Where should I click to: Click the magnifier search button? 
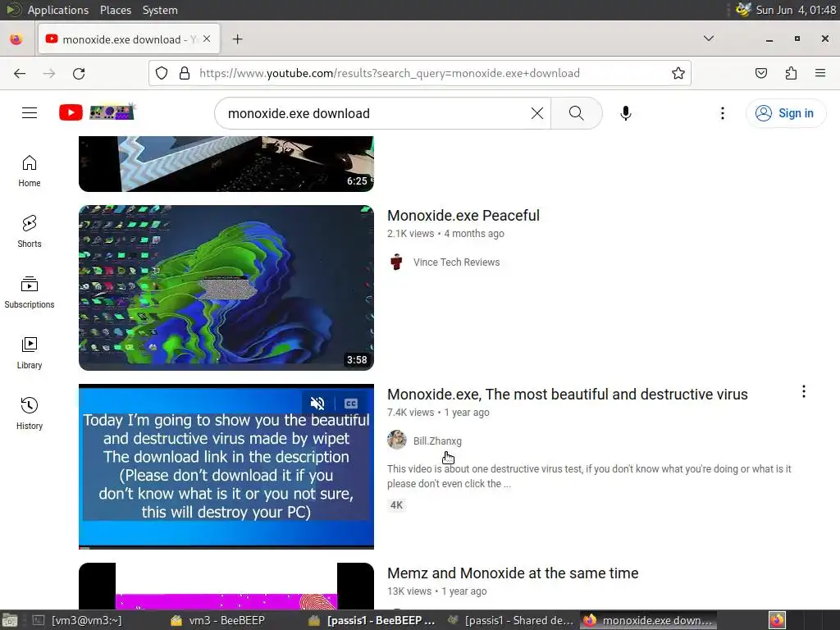coord(577,113)
